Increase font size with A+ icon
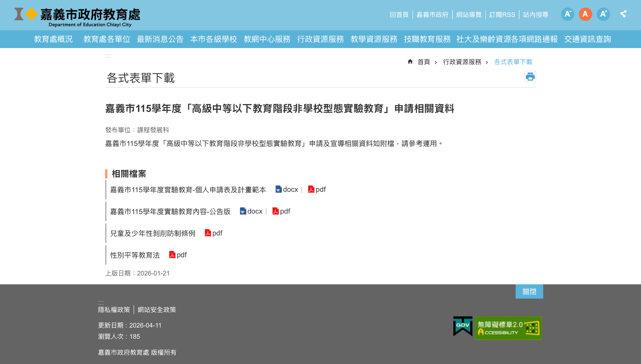This screenshot has height=364, width=641. pos(603,14)
